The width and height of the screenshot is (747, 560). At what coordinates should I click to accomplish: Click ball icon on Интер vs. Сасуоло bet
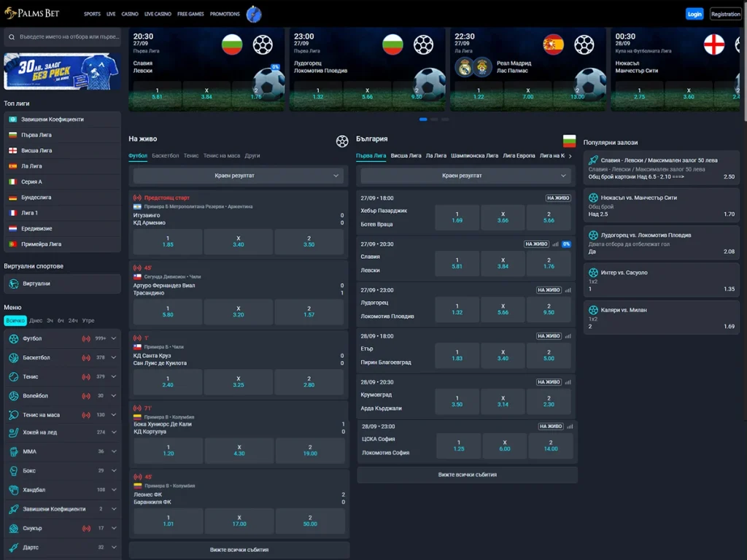pos(593,273)
